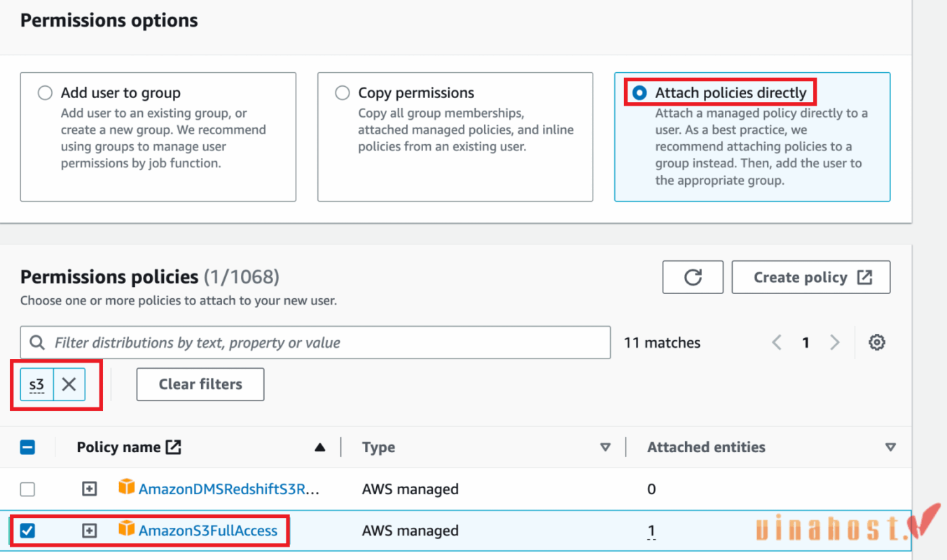The image size is (947, 560).
Task: Go to previous page with the left chevron
Action: pos(777,342)
